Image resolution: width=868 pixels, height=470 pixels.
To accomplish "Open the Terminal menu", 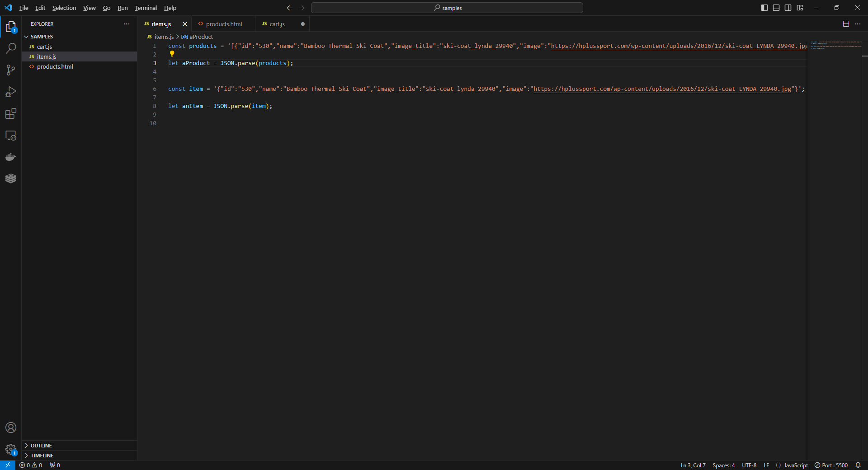I will point(146,8).
